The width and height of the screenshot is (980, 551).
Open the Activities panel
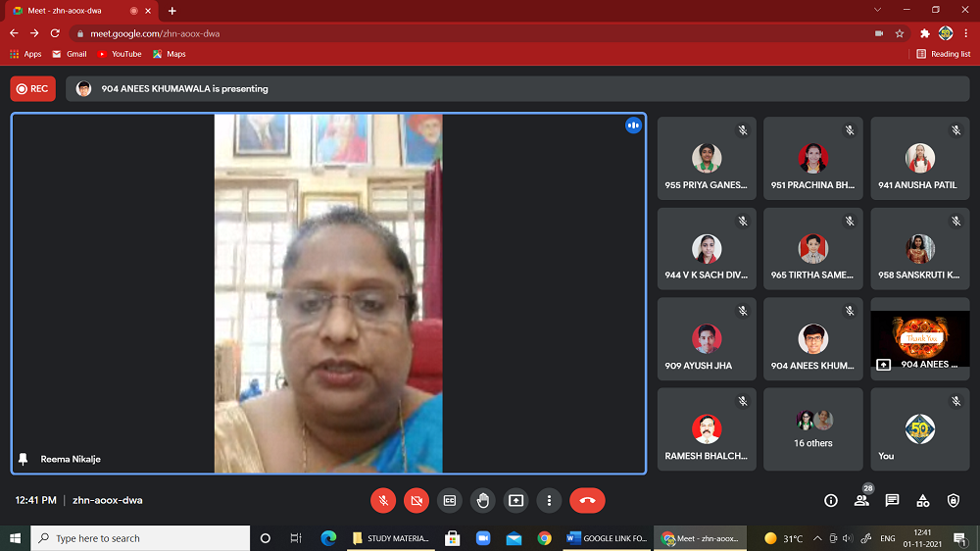click(922, 500)
